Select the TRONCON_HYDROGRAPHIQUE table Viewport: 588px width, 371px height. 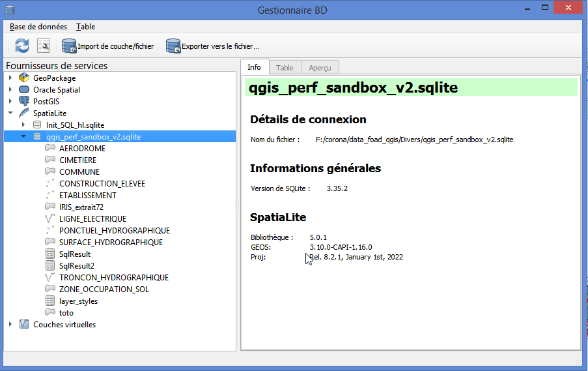(114, 278)
